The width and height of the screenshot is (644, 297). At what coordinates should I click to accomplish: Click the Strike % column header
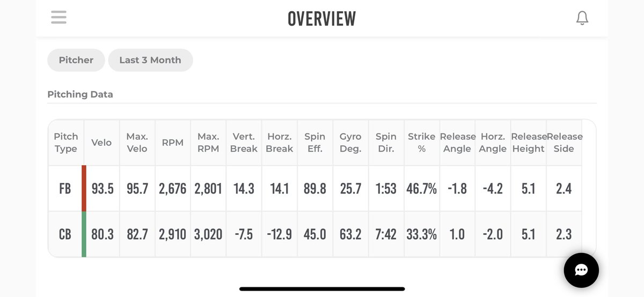pyautogui.click(x=421, y=143)
